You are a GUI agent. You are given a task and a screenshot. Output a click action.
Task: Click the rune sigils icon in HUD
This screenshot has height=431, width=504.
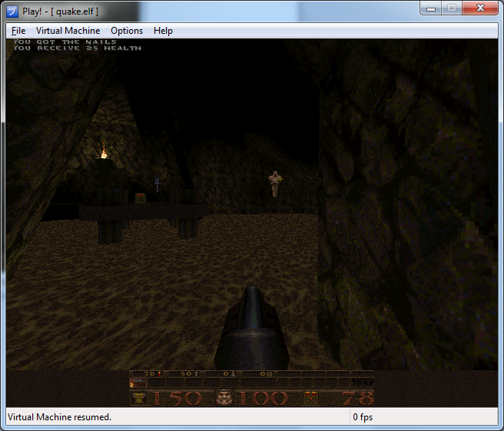click(x=363, y=383)
